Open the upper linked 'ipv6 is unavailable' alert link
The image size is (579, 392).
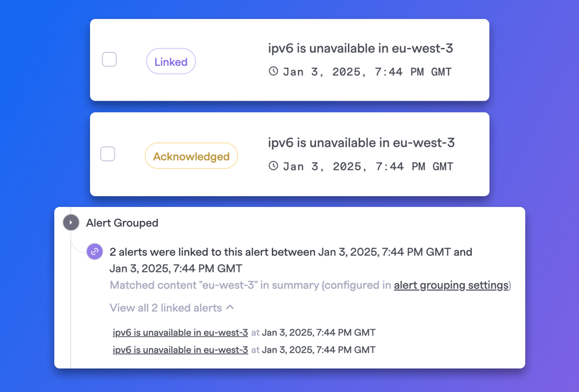pyautogui.click(x=180, y=332)
